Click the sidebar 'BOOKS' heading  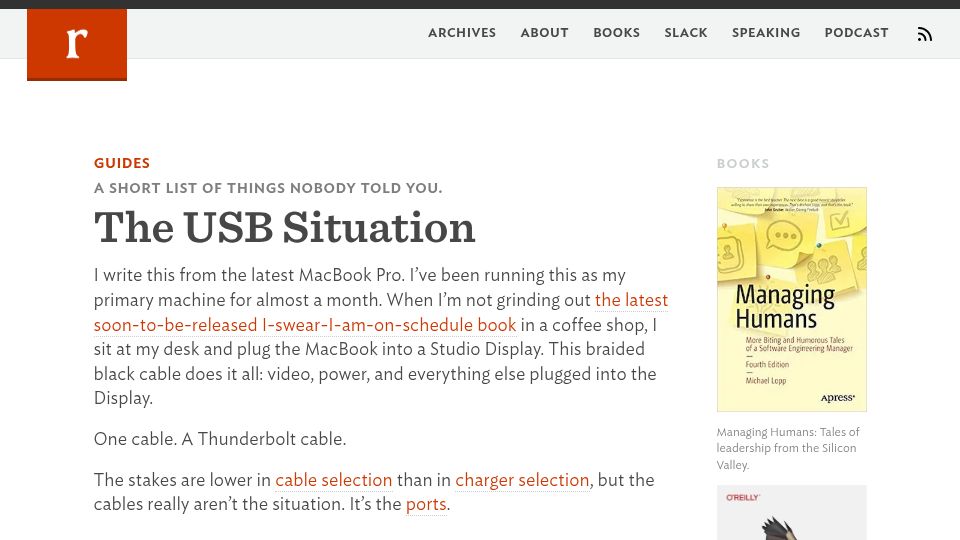[743, 163]
